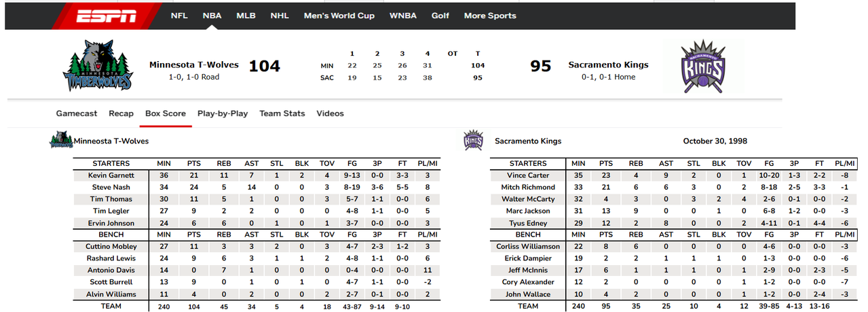Screen dimensions: 868x312
Task: Open Corliss Williamson player page
Action: click(x=528, y=247)
